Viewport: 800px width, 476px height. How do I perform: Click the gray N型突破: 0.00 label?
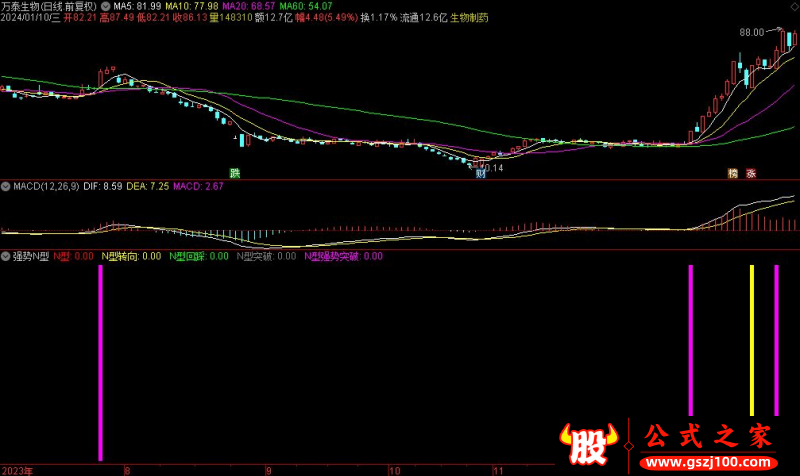[x=266, y=257]
